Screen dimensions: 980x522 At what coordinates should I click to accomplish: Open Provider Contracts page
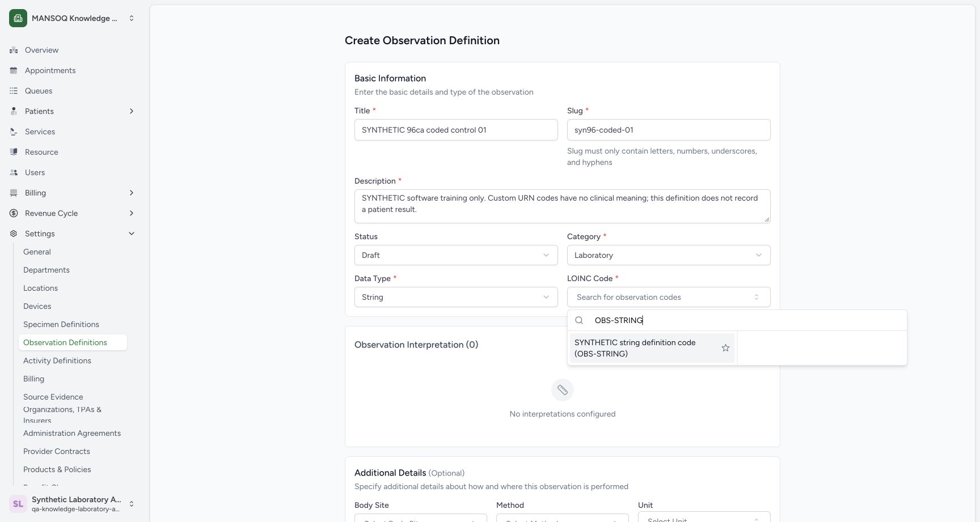coord(57,451)
